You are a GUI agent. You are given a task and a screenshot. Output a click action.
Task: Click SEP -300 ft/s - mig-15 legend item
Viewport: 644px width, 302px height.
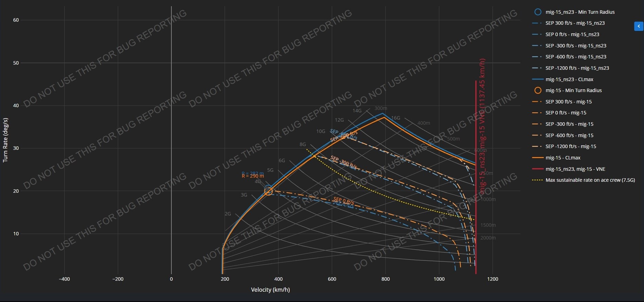(569, 124)
